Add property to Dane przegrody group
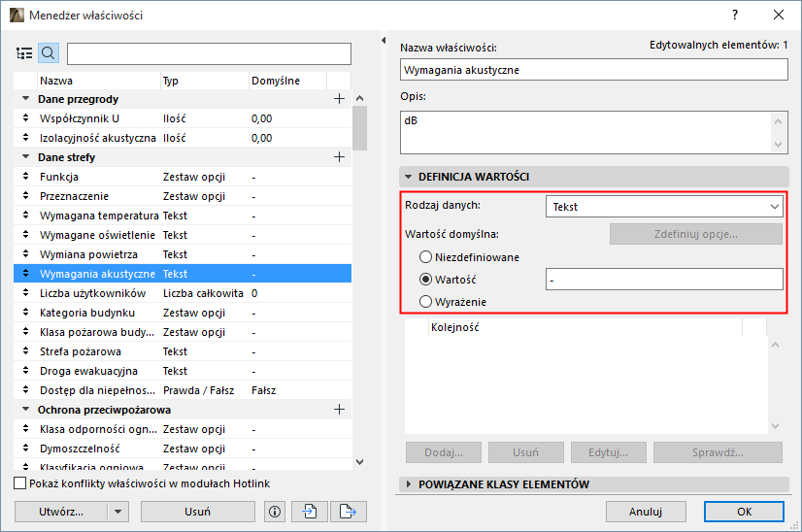The image size is (802, 532). click(339, 99)
